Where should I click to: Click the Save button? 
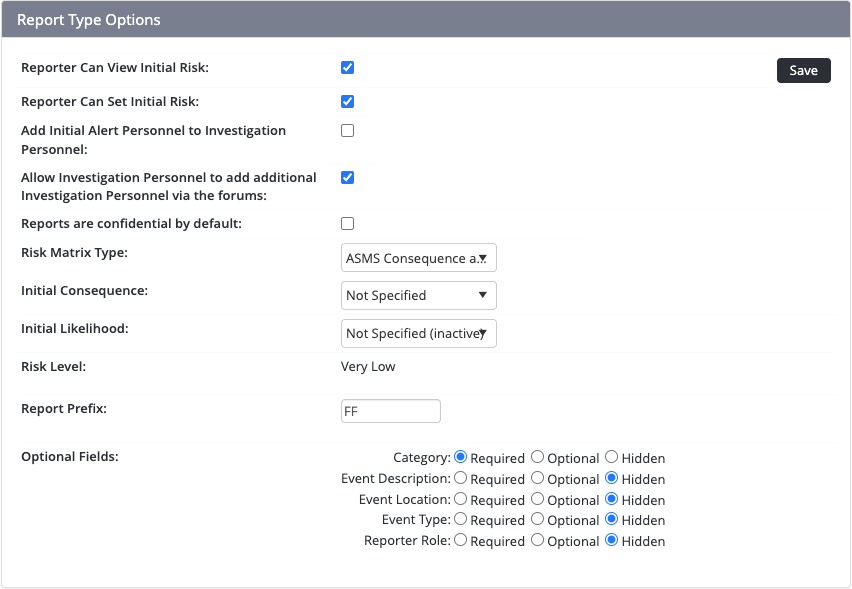(803, 70)
